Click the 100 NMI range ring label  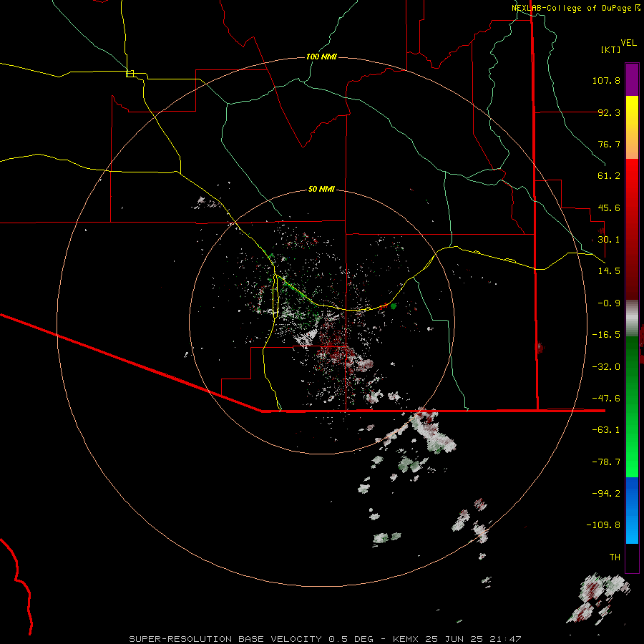pos(321,57)
